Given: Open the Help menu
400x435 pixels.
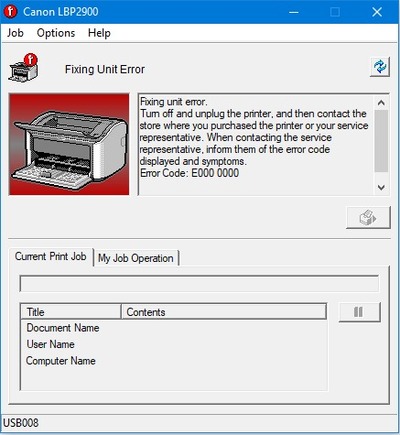Looking at the screenshot, I should pyautogui.click(x=99, y=33).
